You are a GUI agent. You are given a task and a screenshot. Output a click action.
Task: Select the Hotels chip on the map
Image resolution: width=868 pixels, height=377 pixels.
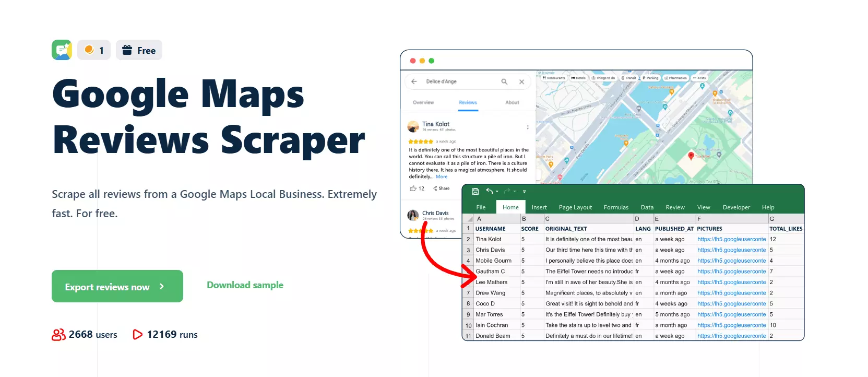(x=578, y=78)
